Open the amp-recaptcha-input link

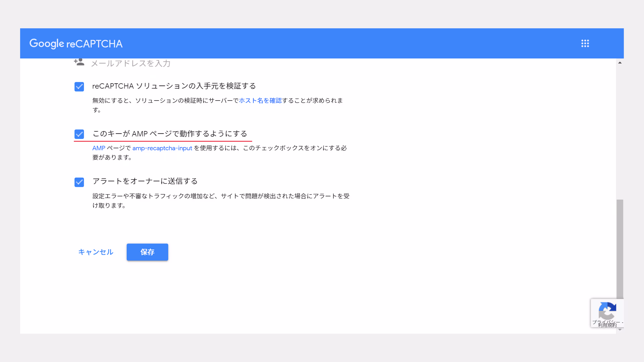[x=162, y=148]
